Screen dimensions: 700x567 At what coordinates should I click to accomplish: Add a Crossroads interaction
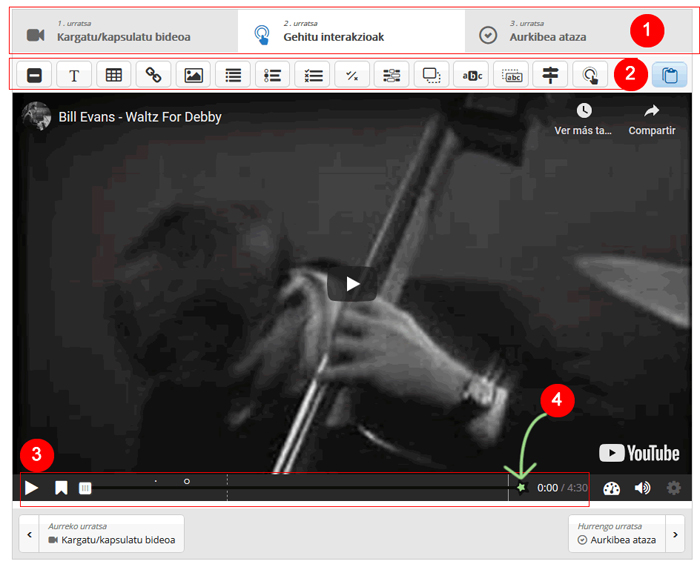tap(550, 75)
